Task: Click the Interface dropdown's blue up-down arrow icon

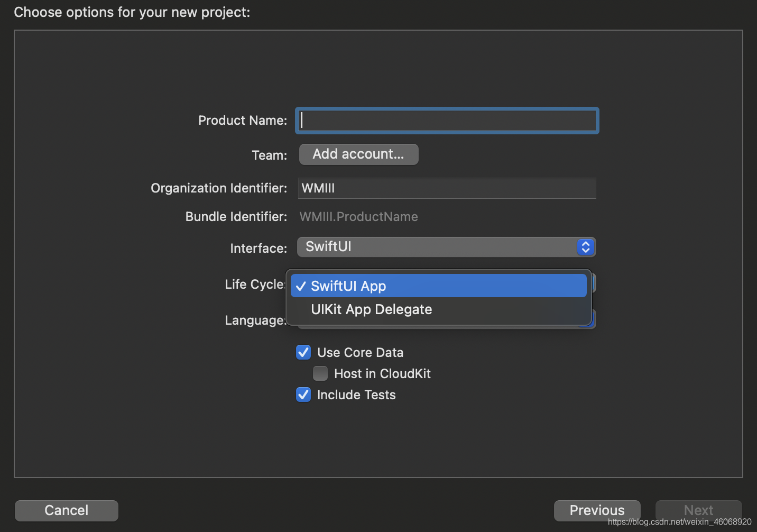Action: [x=585, y=247]
